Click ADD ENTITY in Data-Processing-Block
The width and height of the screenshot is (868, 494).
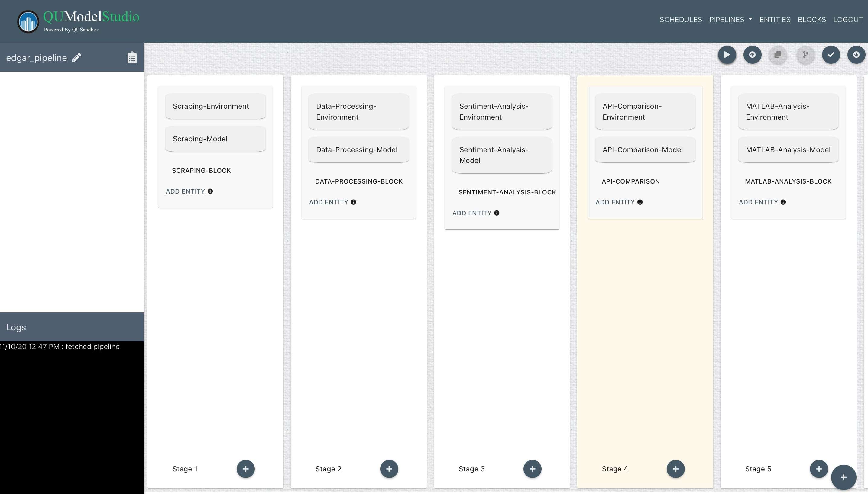click(329, 202)
